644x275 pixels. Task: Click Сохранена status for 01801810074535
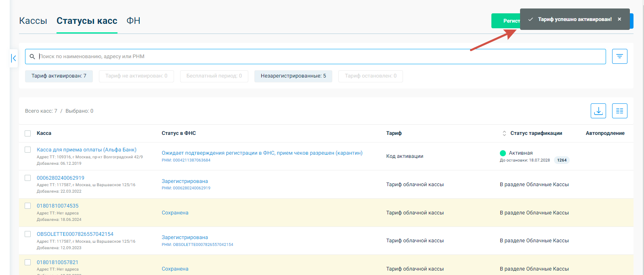click(175, 213)
